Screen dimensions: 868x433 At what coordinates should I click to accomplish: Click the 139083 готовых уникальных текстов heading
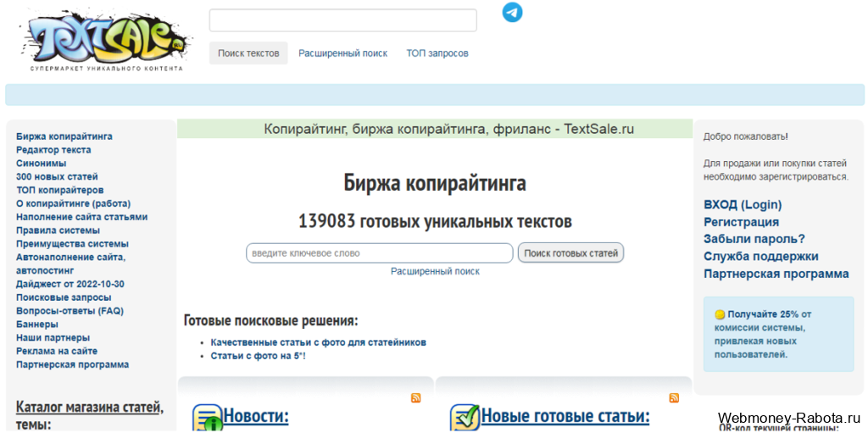435,222
